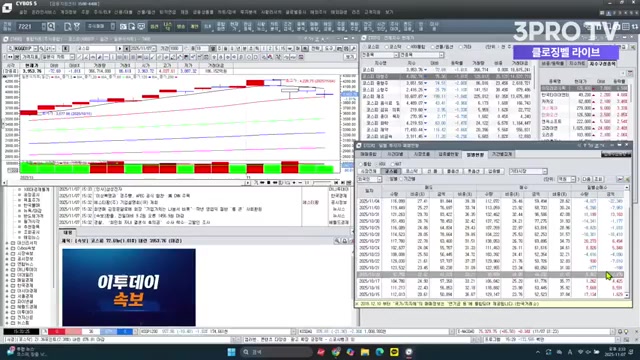Switch to the 시간대별 tab

(x=395, y=154)
